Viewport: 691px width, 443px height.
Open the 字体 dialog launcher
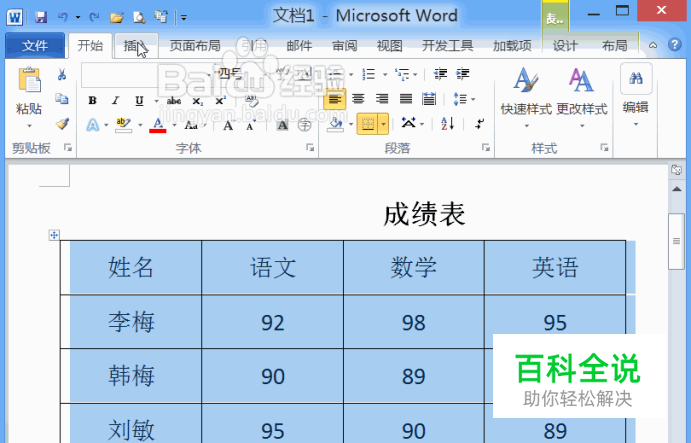[310, 147]
